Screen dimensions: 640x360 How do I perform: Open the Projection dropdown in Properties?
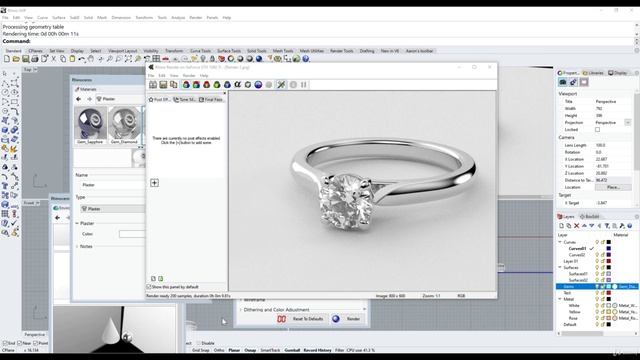[628, 122]
